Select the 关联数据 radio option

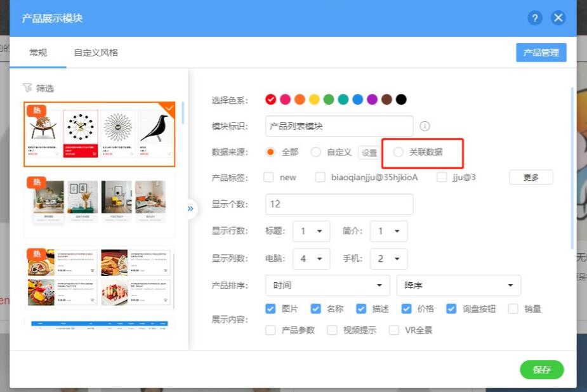tap(399, 152)
